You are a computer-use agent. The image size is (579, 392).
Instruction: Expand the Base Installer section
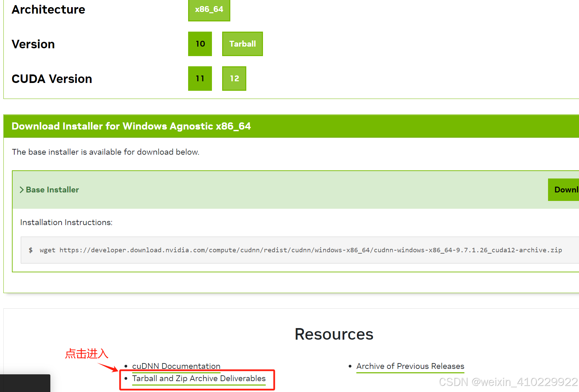(x=52, y=189)
